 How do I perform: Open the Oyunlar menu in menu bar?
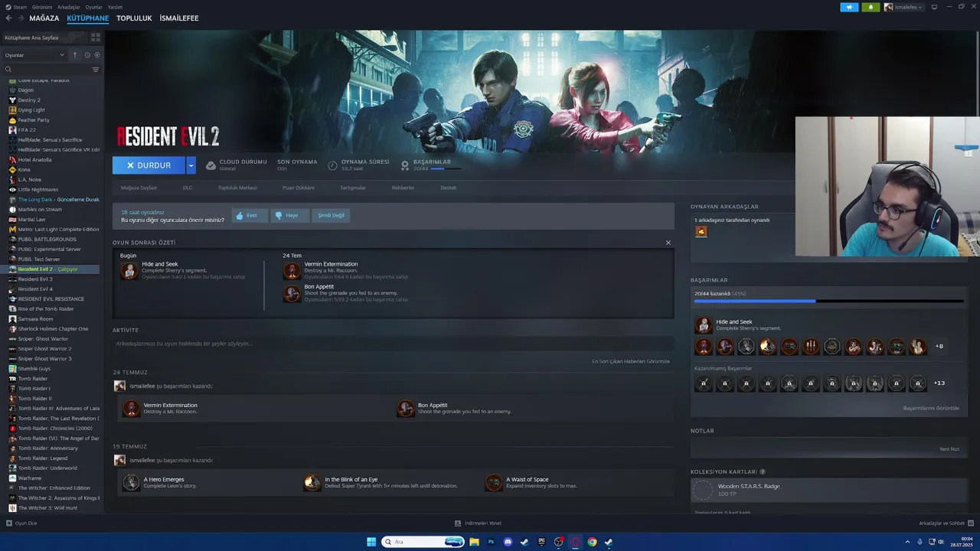point(93,7)
